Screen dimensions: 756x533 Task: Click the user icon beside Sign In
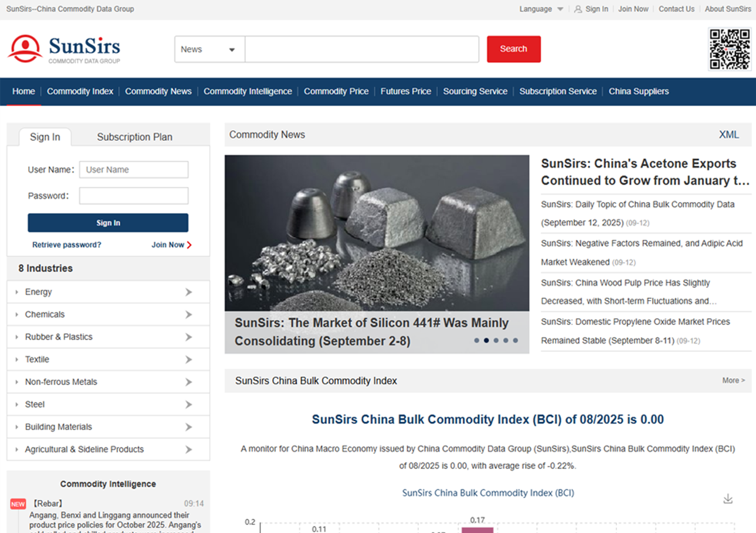tap(577, 9)
